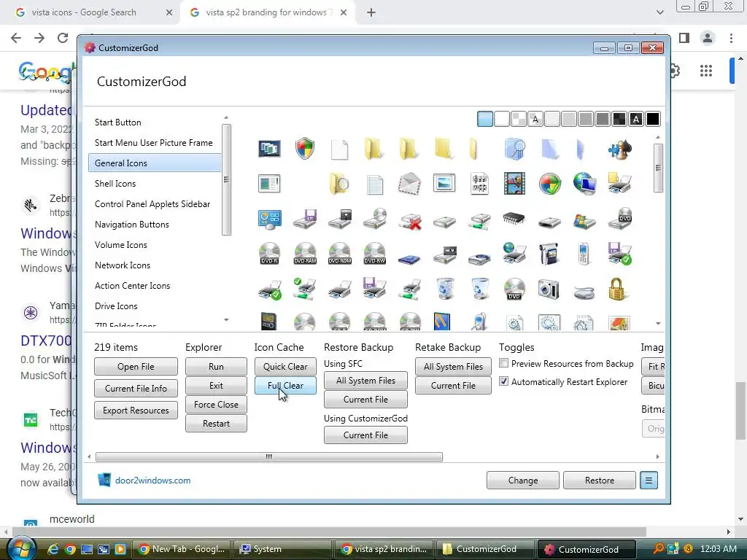
Task: Select the checkered transparent background swatch
Action: (x=519, y=119)
